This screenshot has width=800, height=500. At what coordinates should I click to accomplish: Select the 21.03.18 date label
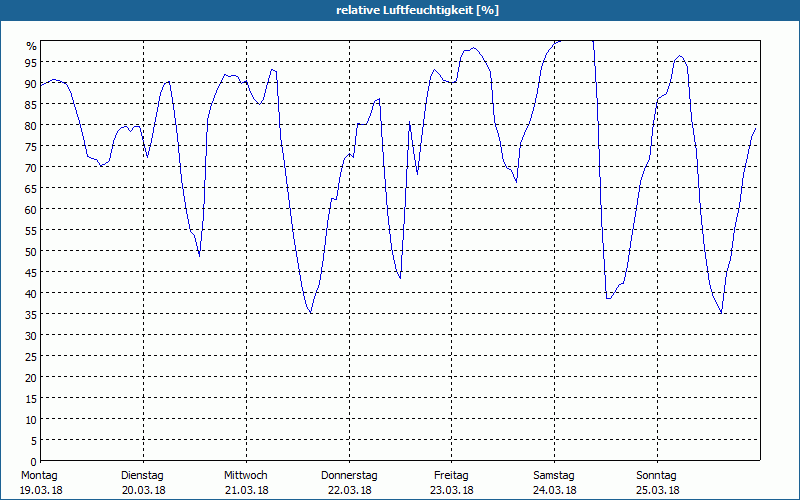247,490
